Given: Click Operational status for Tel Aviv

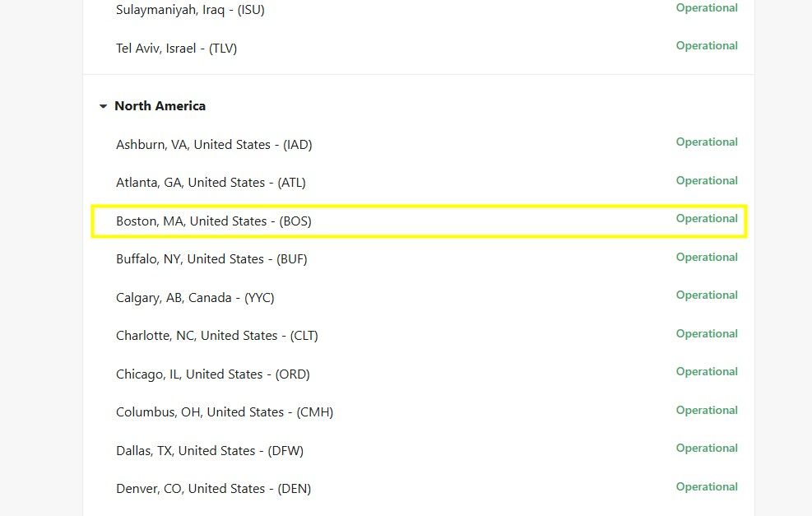Looking at the screenshot, I should click(x=707, y=45).
